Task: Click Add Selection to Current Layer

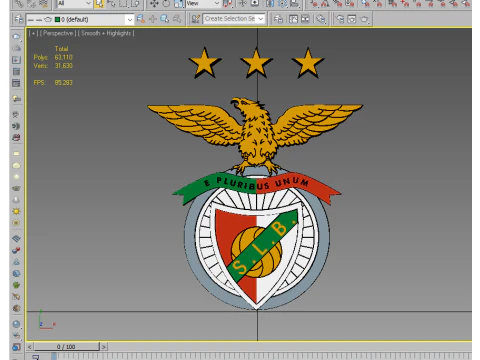Action: pyautogui.click(x=153, y=19)
